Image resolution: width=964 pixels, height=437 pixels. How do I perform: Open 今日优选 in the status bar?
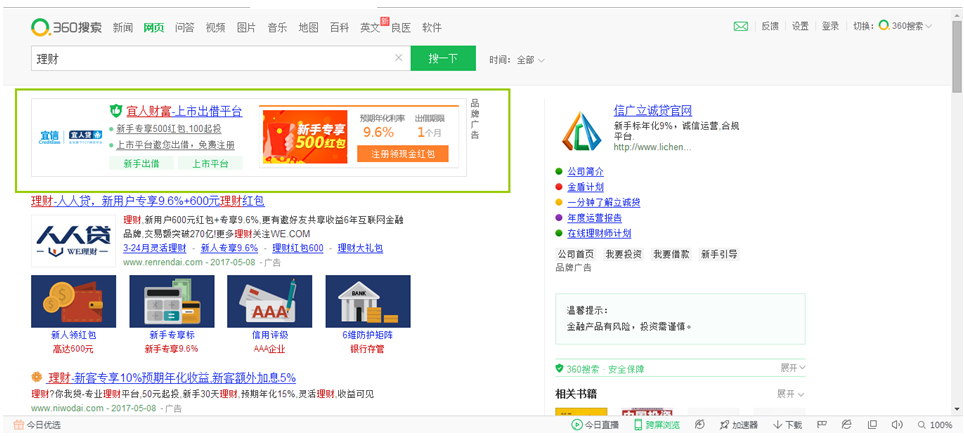(36, 425)
